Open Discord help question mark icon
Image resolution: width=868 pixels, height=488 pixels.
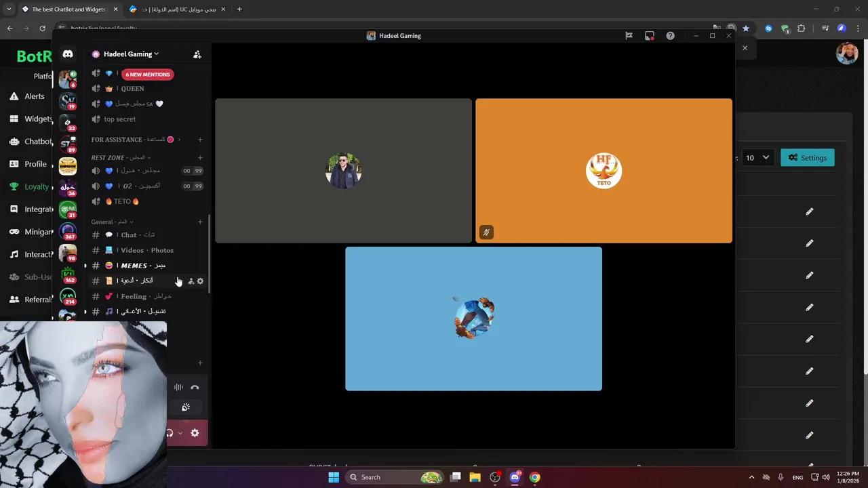pos(670,36)
